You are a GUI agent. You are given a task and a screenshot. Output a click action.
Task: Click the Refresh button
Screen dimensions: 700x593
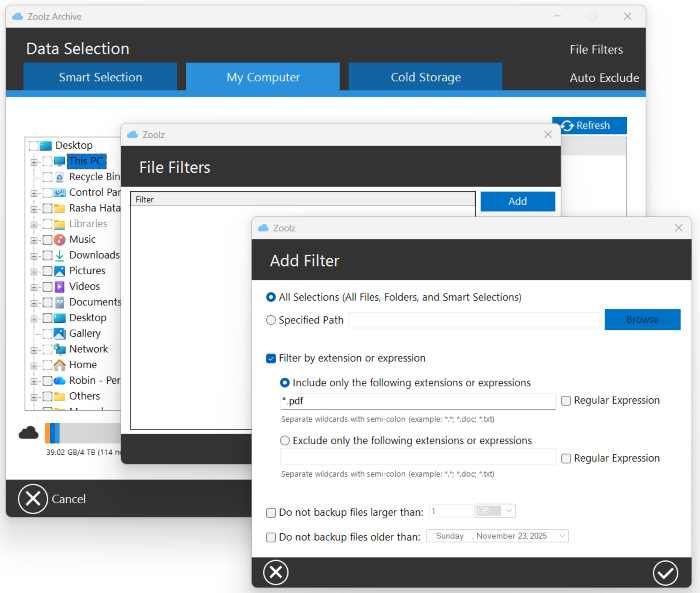pyautogui.click(x=589, y=125)
